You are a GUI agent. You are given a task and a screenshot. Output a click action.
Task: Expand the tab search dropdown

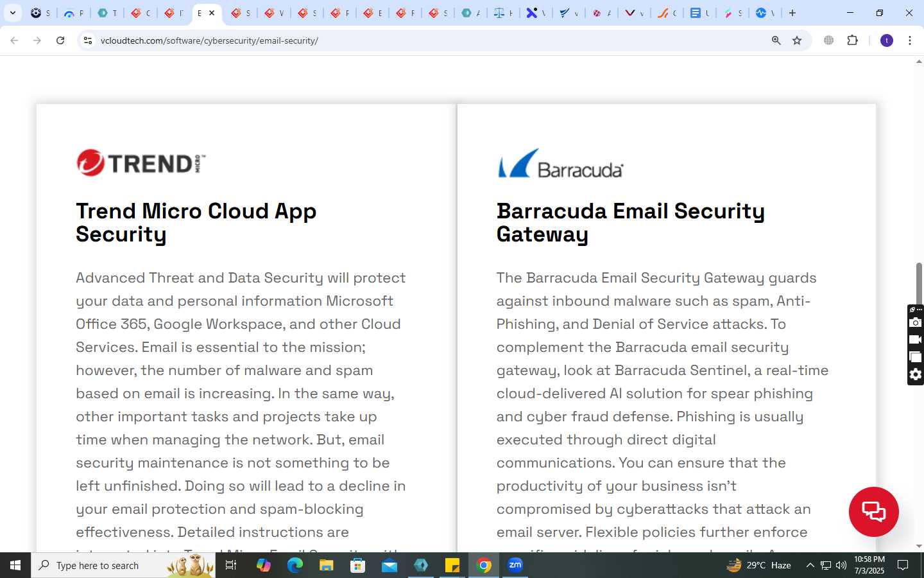13,13
